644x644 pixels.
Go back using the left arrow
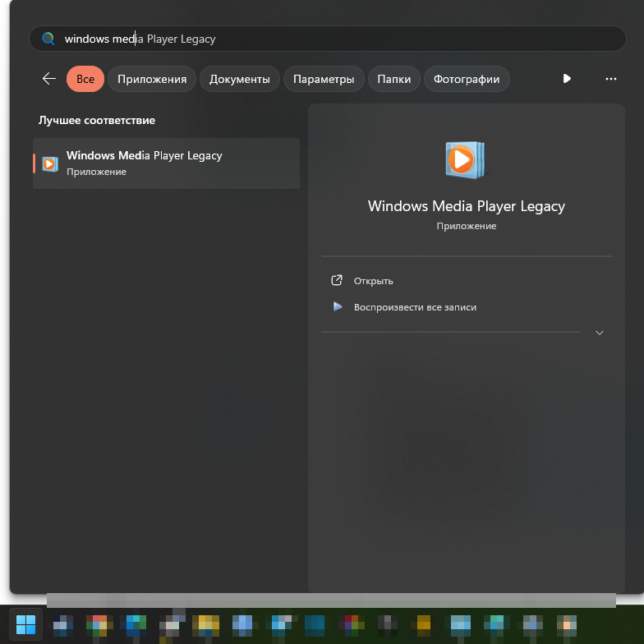pyautogui.click(x=49, y=79)
